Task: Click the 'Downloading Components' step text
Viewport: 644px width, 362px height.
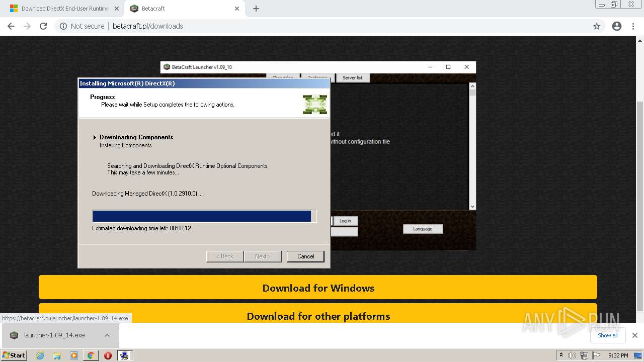Action: click(136, 137)
